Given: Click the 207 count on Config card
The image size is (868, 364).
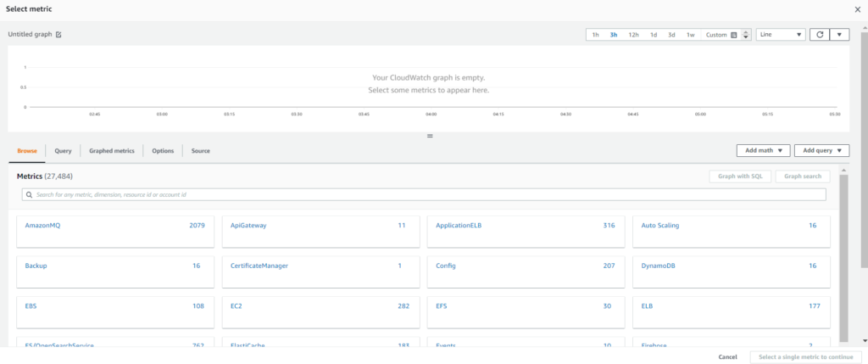Looking at the screenshot, I should [x=609, y=266].
